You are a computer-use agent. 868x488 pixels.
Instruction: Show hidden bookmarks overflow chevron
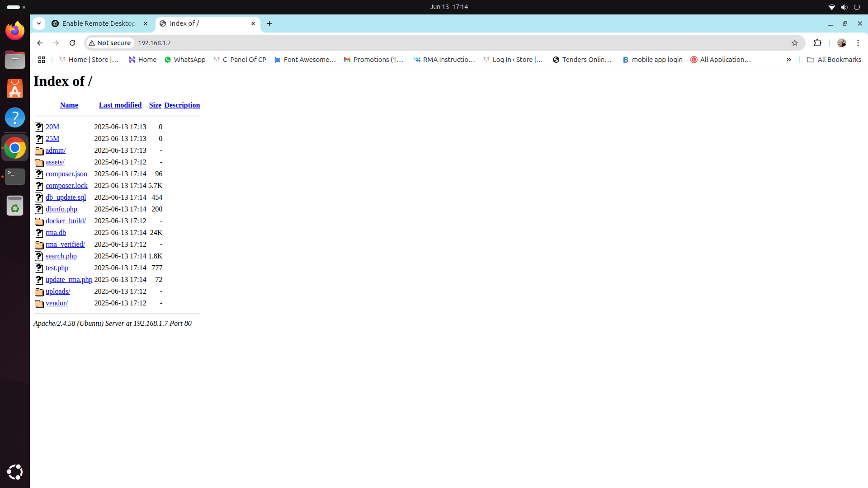(788, 60)
